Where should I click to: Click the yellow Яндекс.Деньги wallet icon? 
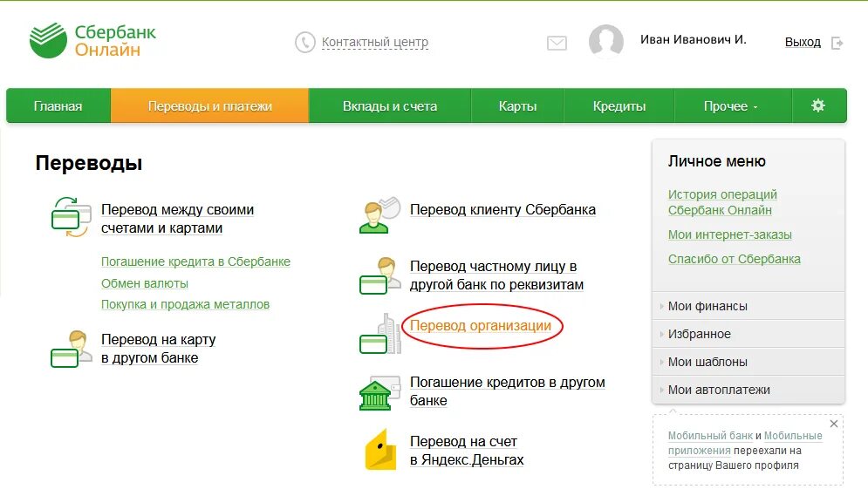tap(381, 450)
